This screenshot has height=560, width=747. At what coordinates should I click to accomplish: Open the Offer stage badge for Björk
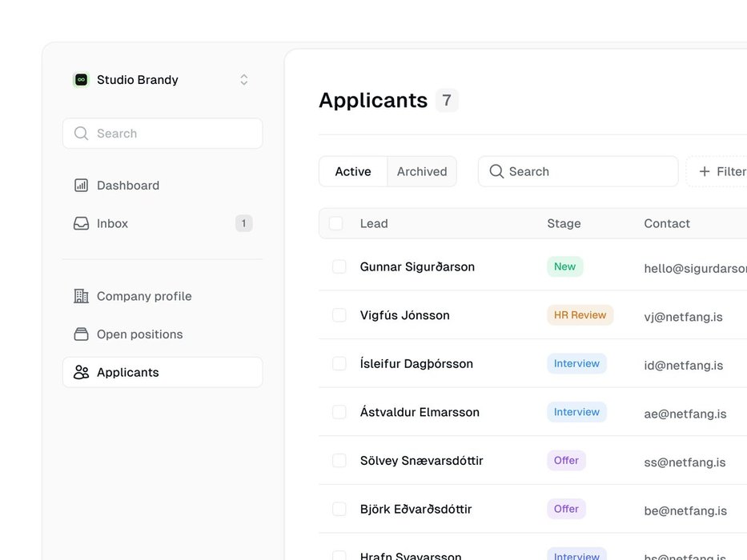tap(566, 509)
